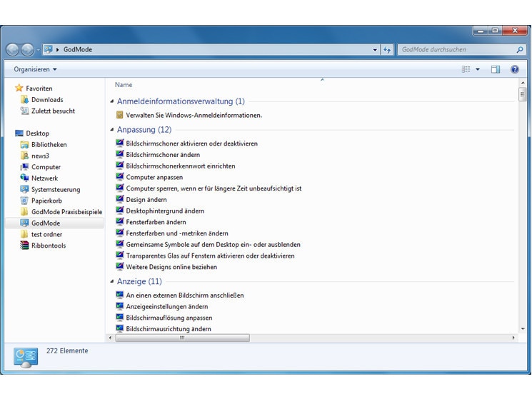Image resolution: width=532 pixels, height=399 pixels.
Task: Click the Name column header
Action: pos(124,84)
